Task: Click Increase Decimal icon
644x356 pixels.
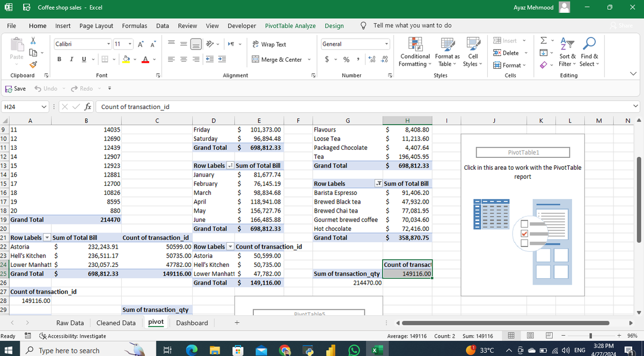Action: coord(371,60)
